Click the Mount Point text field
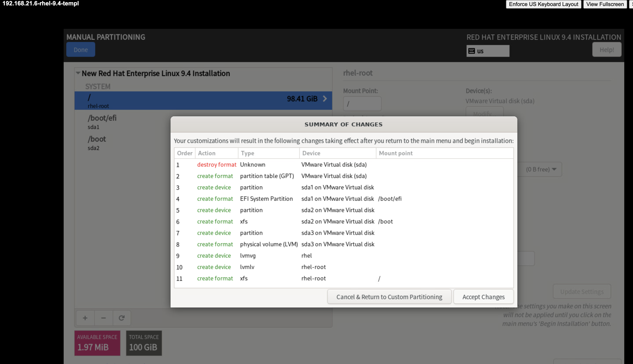 [362, 104]
